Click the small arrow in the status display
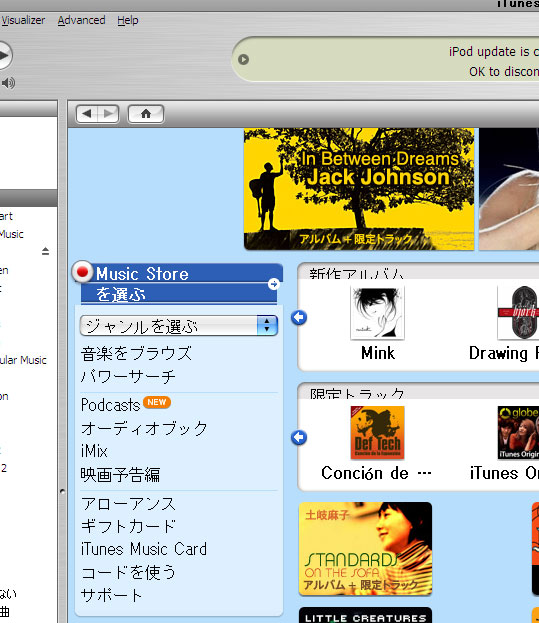The height and width of the screenshot is (623, 539). point(243,60)
